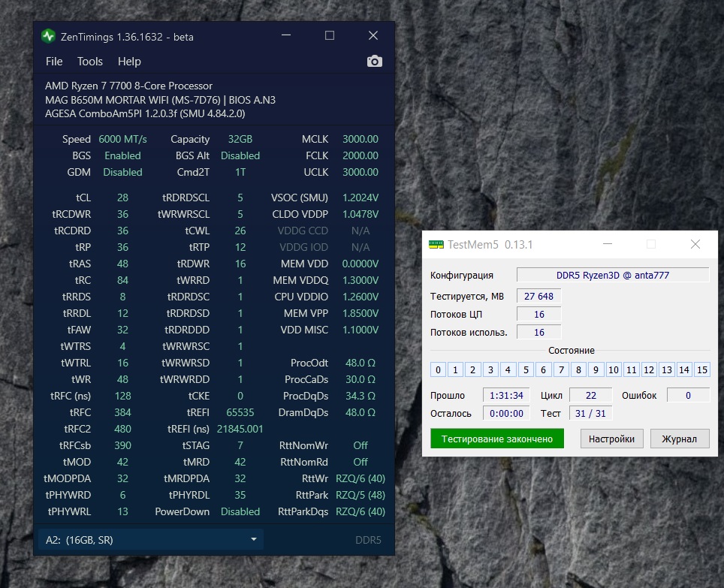The height and width of the screenshot is (588, 724).
Task: Click the remaining time value 0:00:00
Action: (x=506, y=414)
